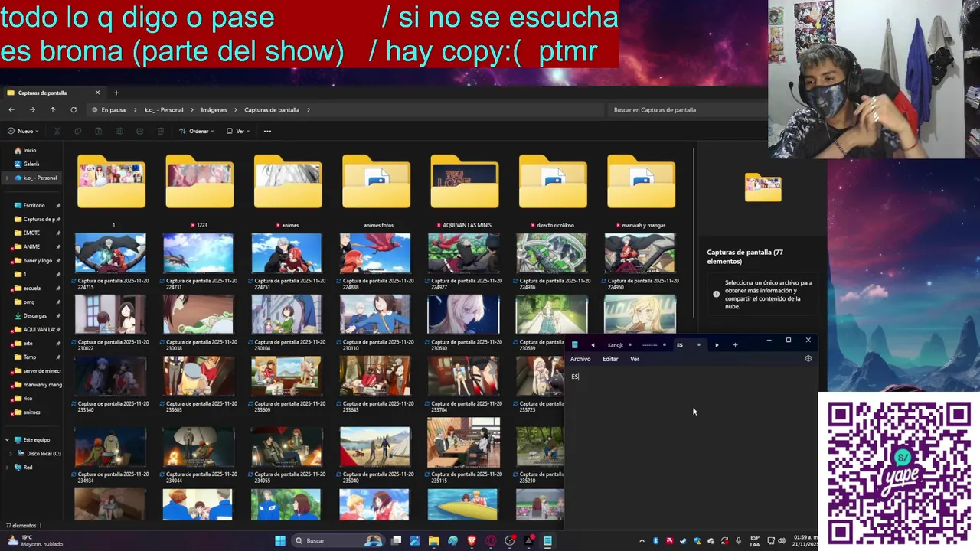Open Notepad settings gear
This screenshot has width=980, height=551.
pos(808,358)
